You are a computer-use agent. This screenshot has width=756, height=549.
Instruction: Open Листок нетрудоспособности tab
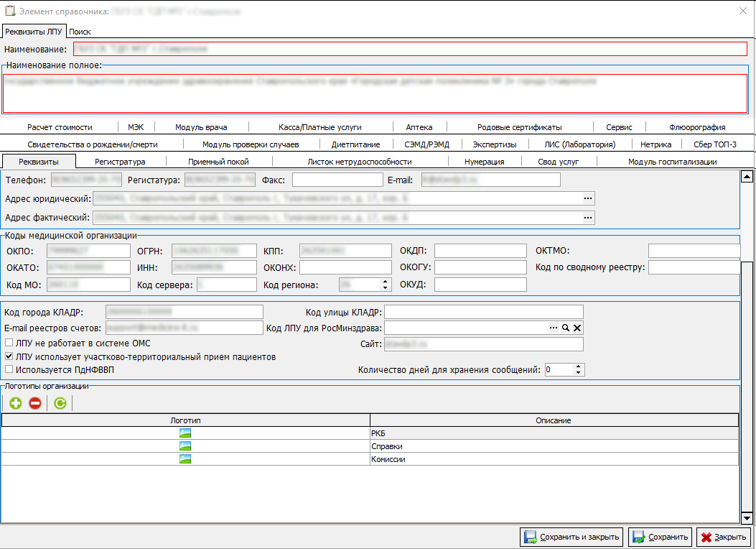point(360,162)
